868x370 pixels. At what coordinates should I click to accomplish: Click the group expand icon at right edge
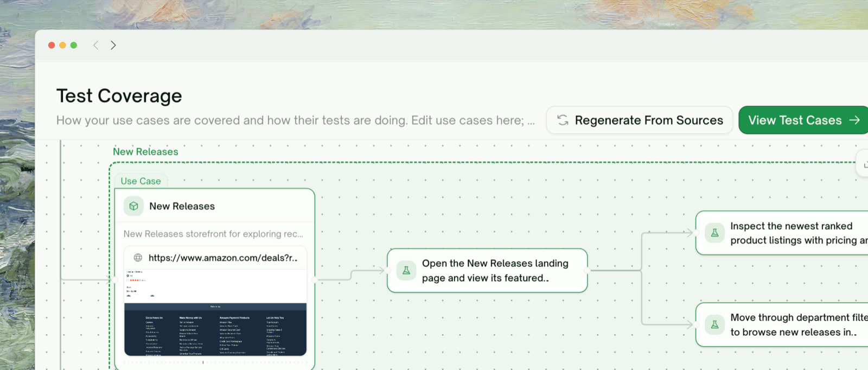(x=864, y=164)
